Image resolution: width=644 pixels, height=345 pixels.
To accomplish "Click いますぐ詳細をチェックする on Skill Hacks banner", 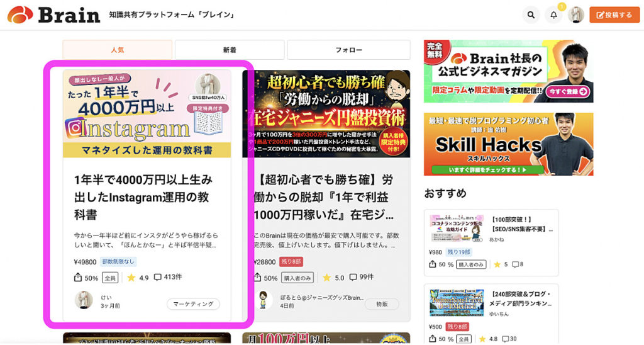I will (487, 169).
